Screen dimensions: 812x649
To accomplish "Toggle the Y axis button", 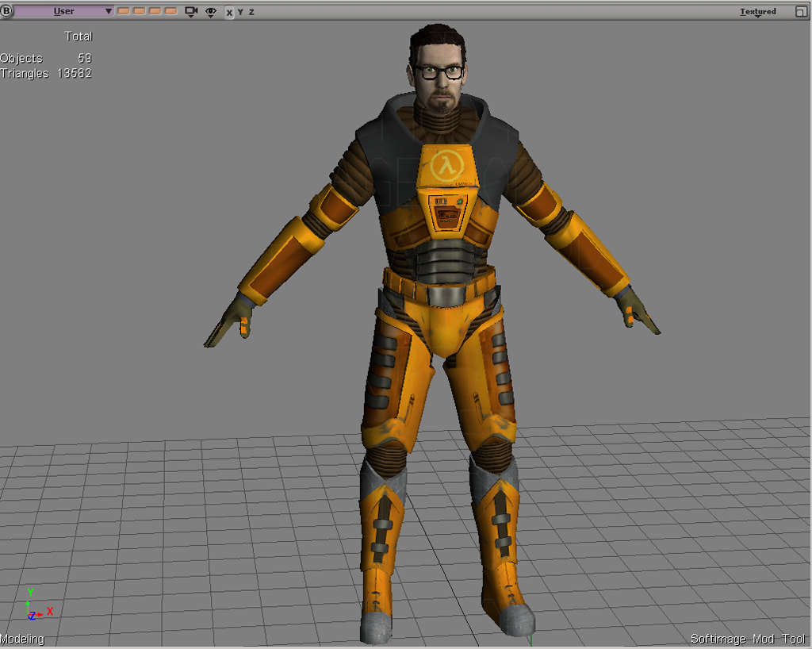I will click(240, 12).
